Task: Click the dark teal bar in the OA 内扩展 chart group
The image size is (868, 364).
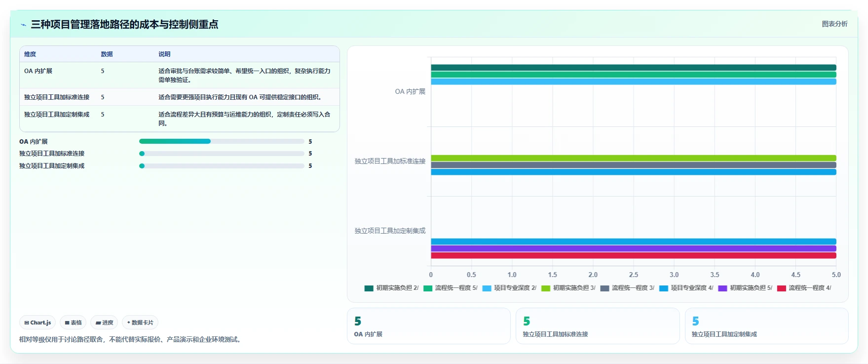Action: 634,68
